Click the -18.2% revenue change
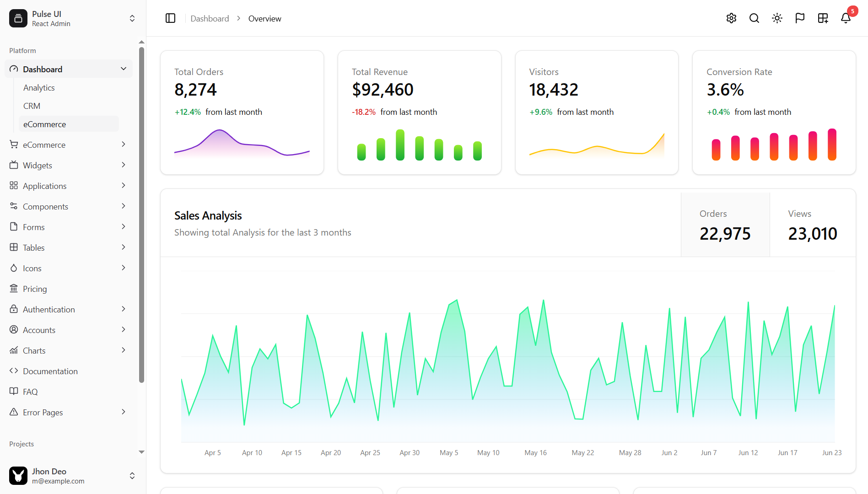Image resolution: width=868 pixels, height=494 pixels. (364, 112)
